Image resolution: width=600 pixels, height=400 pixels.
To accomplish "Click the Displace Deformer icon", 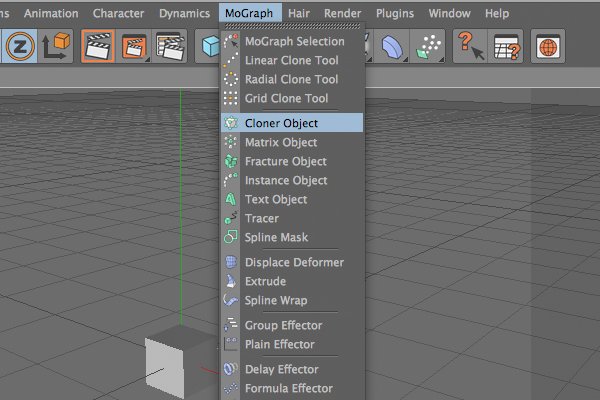I will (231, 262).
